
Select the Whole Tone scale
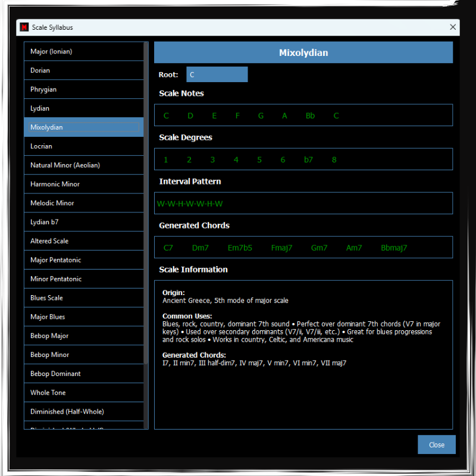(83, 393)
